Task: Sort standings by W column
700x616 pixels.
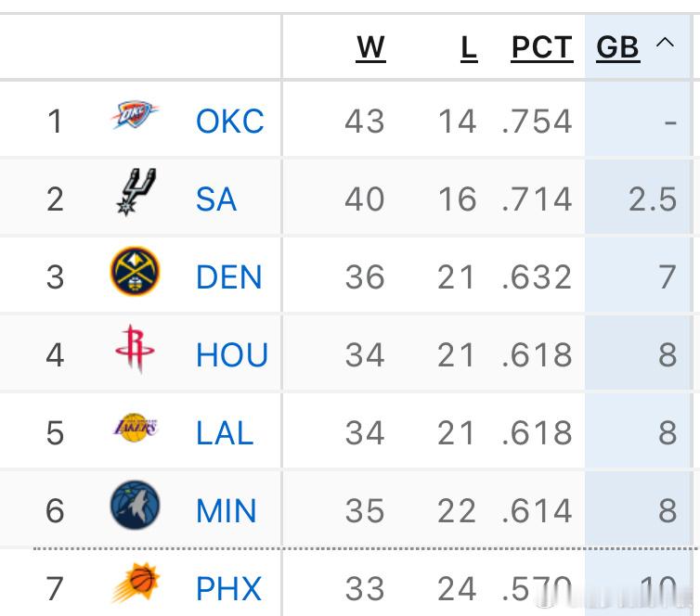Action: tap(370, 47)
